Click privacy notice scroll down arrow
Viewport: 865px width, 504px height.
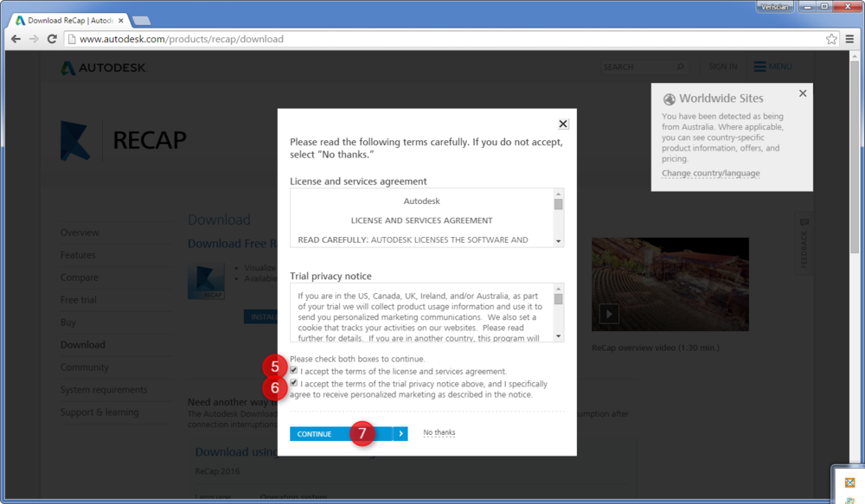(558, 335)
